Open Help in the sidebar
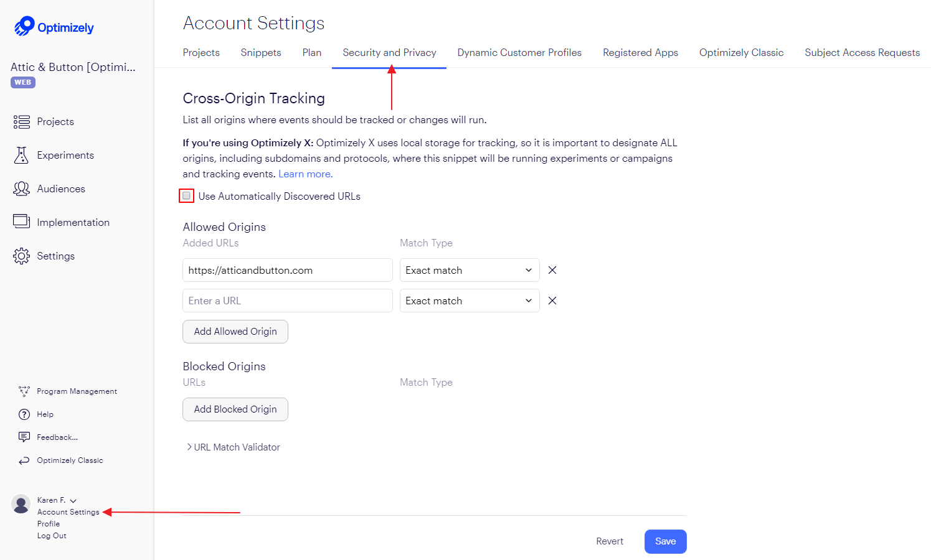This screenshot has width=931, height=560. 45,414
